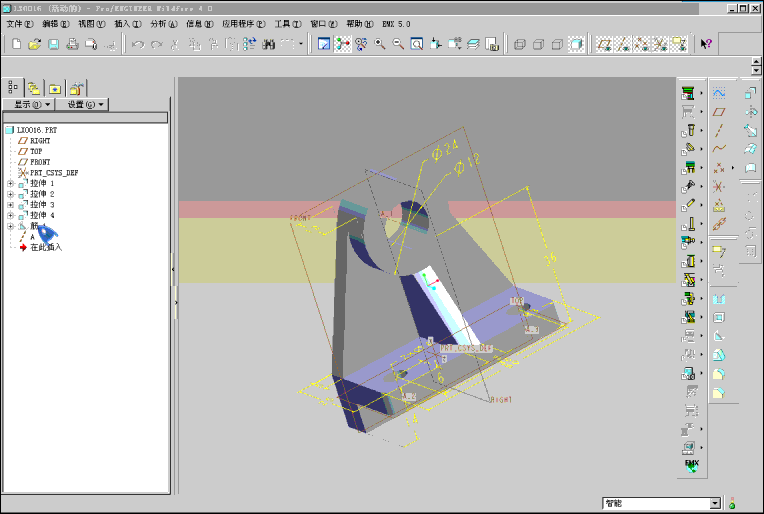Expand the 拉伸 2 feature node
This screenshot has width=764, height=514.
10,194
